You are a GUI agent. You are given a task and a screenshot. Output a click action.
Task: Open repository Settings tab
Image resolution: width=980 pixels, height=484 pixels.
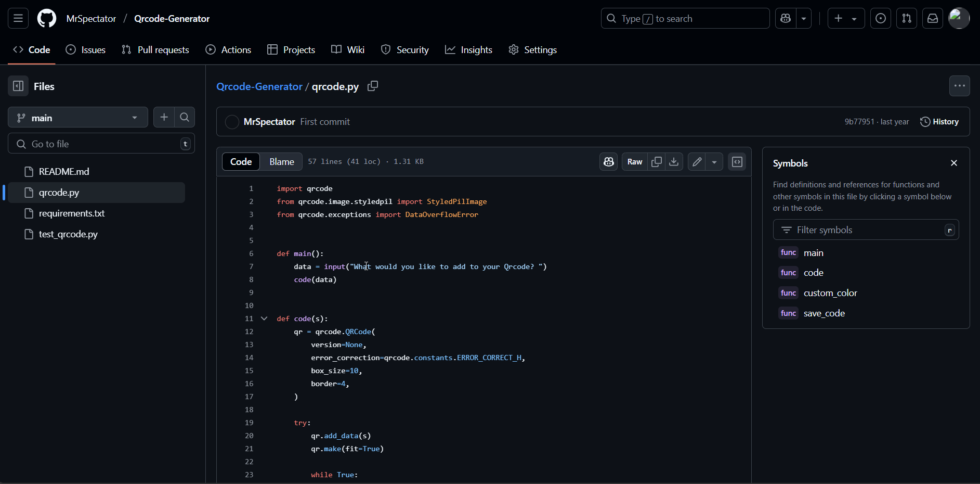[x=533, y=50]
